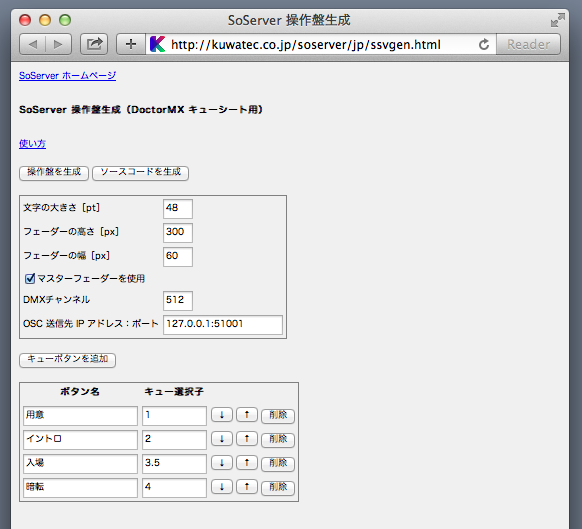582x529 pixels.
Task: Click the Kuwatec site favicon
Action: (x=157, y=44)
